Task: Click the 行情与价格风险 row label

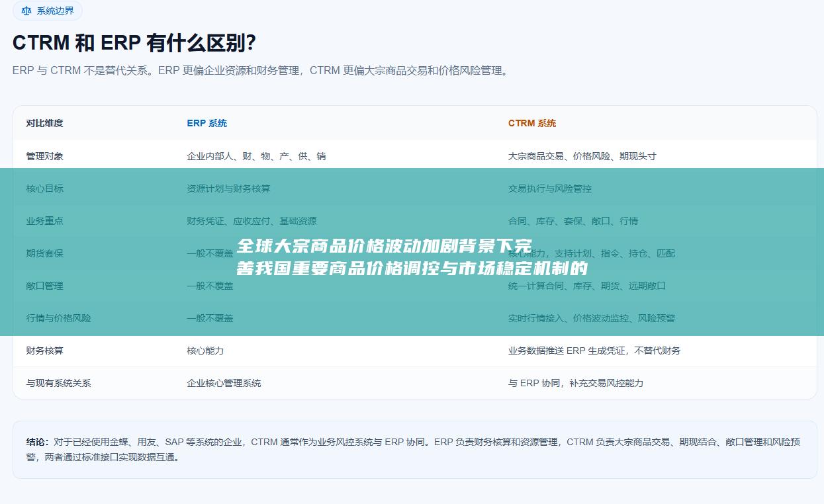Action: [59, 318]
